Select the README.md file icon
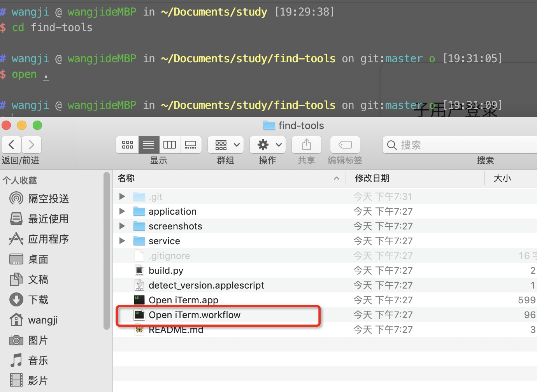This screenshot has height=392, width=537. click(139, 329)
